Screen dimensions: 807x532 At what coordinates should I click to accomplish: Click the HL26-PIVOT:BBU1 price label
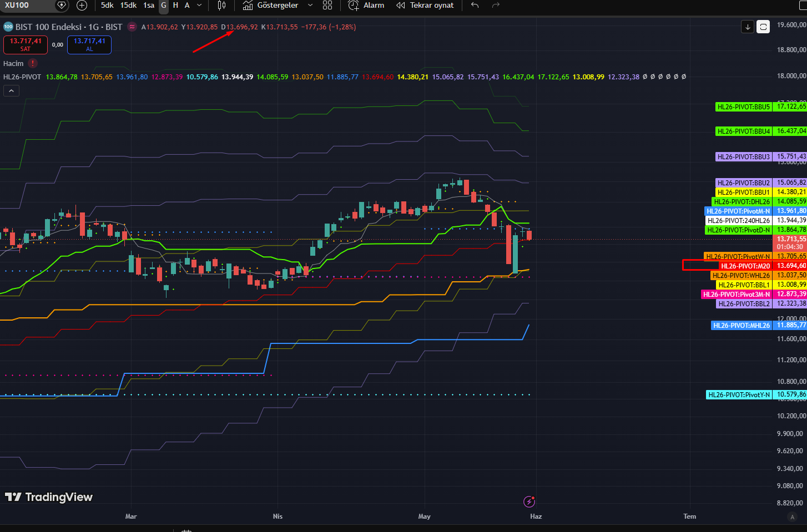tap(743, 192)
